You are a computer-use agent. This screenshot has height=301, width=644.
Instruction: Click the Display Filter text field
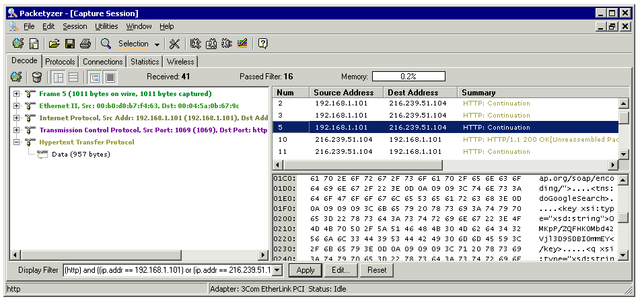(x=173, y=270)
